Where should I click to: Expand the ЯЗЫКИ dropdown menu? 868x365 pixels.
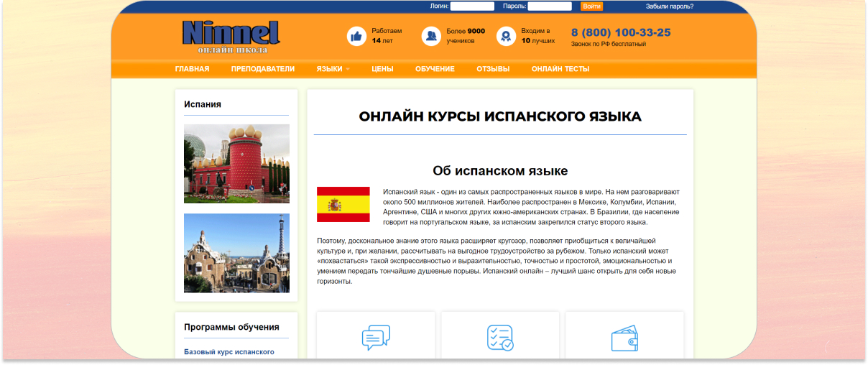(x=333, y=69)
